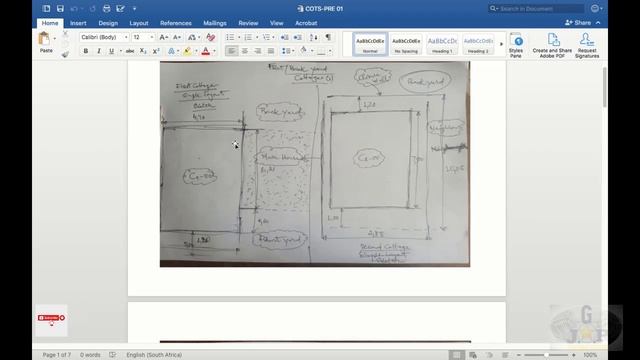Open the View ribbon tab

tap(276, 23)
